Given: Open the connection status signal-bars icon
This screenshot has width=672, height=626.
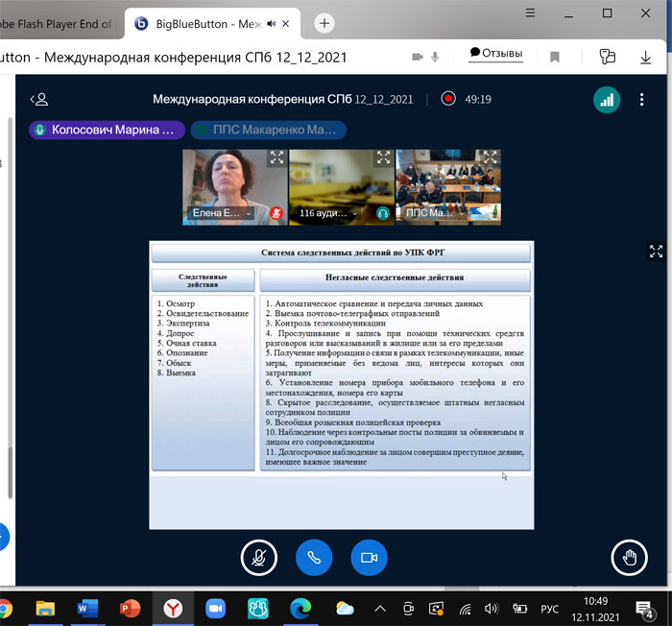Looking at the screenshot, I should point(606,99).
